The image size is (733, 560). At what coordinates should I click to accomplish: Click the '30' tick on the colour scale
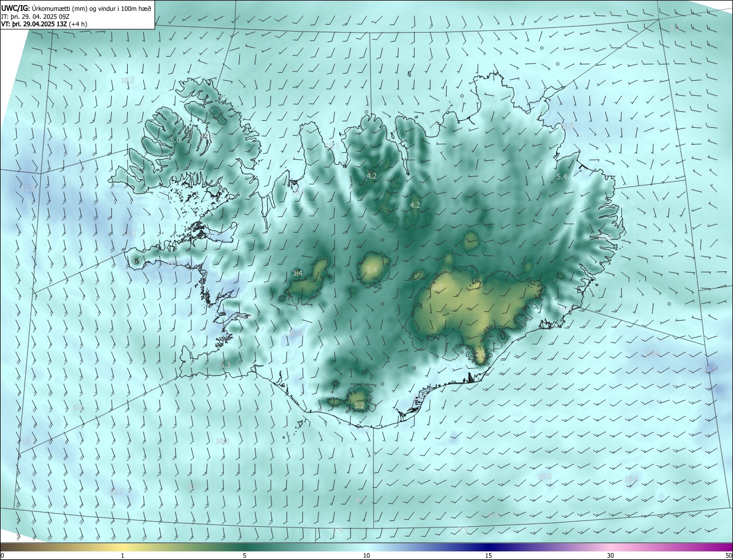610,555
